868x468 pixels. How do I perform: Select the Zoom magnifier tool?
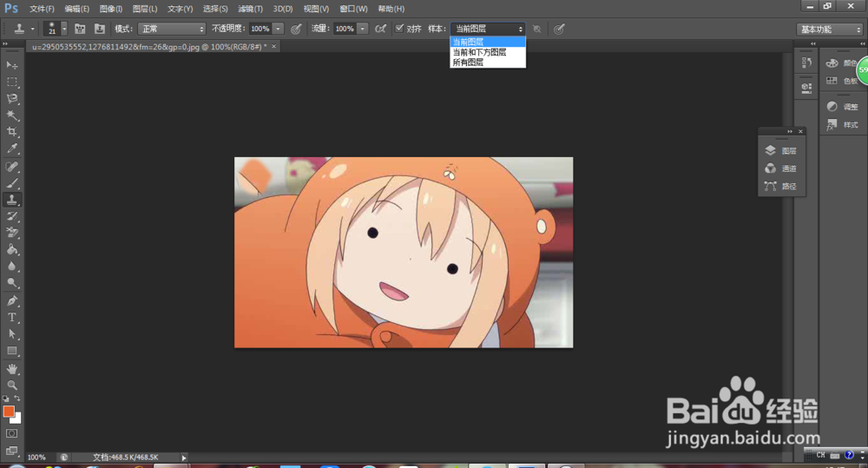click(x=11, y=385)
